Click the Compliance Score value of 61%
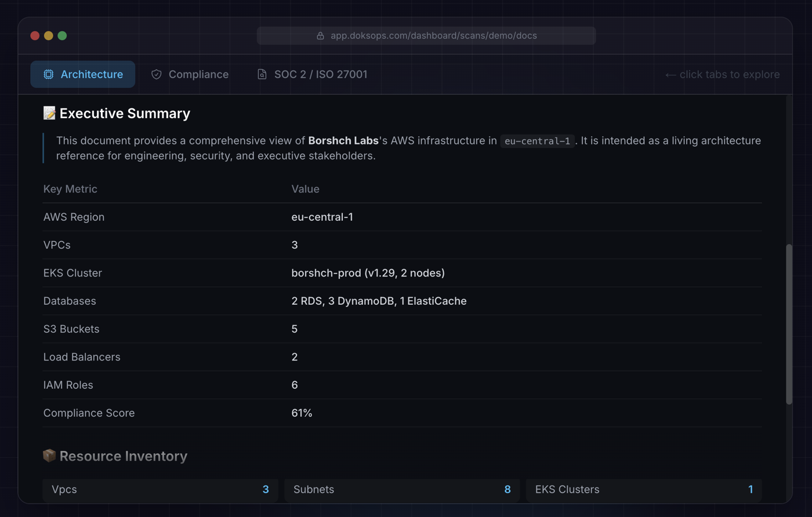Image resolution: width=812 pixels, height=517 pixels. coord(302,413)
